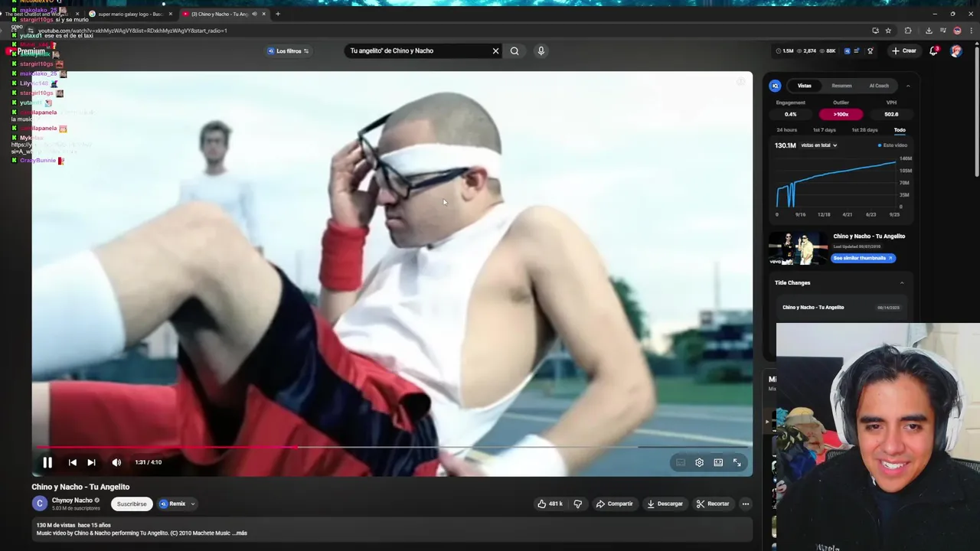Open the player settings gear

point(699,462)
